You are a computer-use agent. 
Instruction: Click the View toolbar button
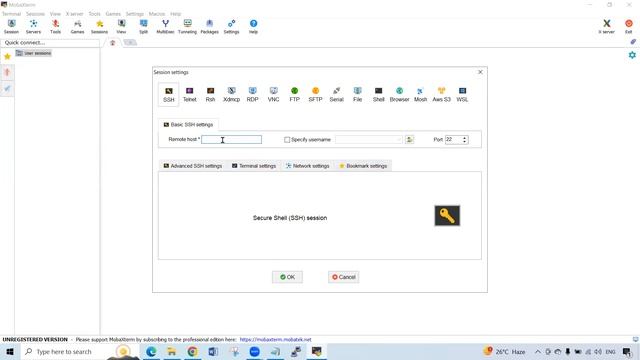pos(121,27)
